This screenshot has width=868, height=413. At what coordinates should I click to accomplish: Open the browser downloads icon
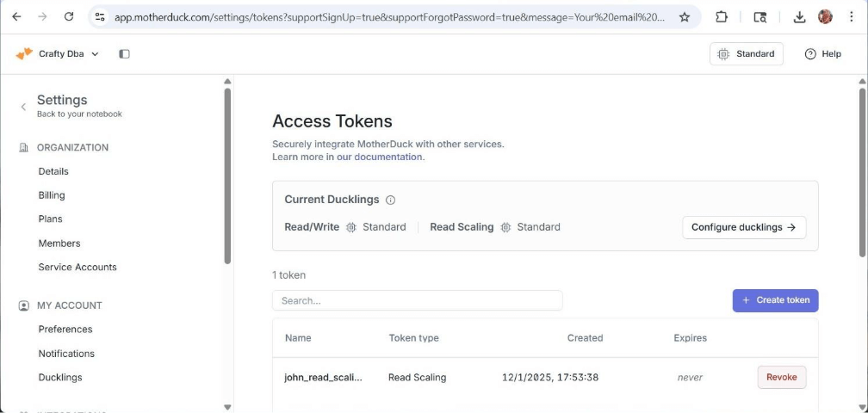pos(799,16)
